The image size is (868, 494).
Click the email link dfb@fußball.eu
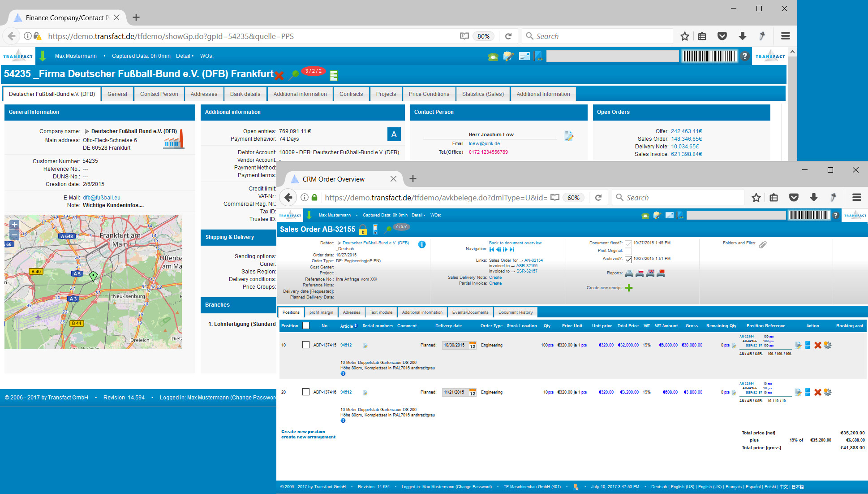click(102, 198)
